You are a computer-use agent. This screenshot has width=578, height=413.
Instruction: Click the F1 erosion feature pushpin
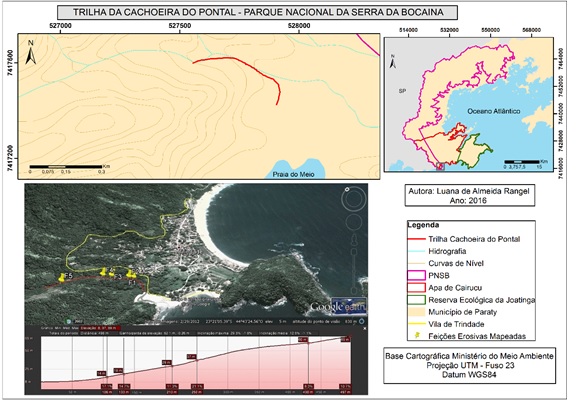(130, 274)
